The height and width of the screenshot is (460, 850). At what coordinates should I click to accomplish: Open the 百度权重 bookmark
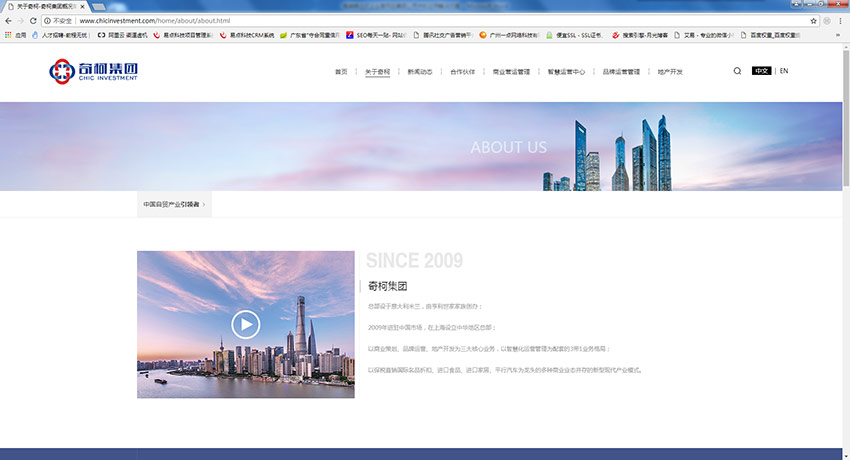pos(770,35)
